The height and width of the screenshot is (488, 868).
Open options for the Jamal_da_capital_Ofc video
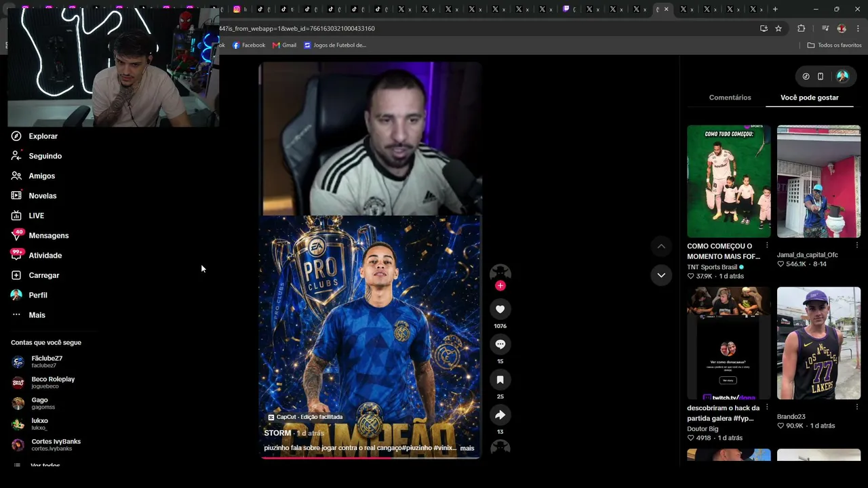[x=857, y=245]
